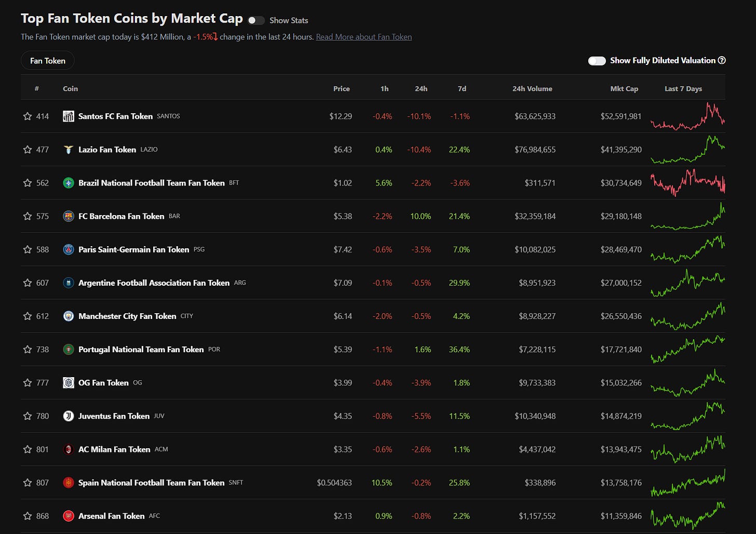Sort by the 7d change column header

pyautogui.click(x=462, y=89)
